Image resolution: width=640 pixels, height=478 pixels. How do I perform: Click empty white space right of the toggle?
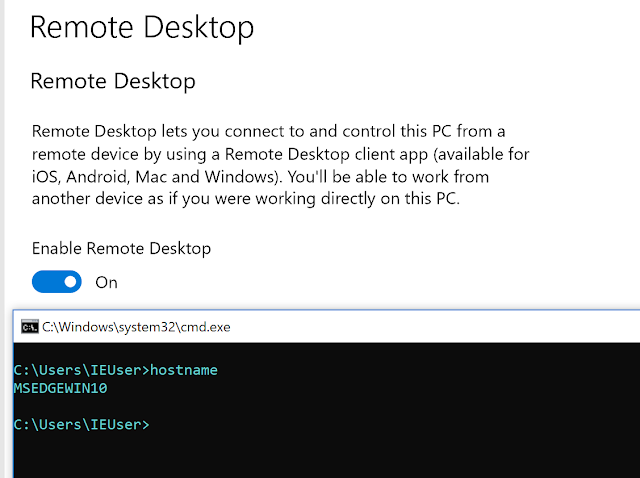pos(367,282)
